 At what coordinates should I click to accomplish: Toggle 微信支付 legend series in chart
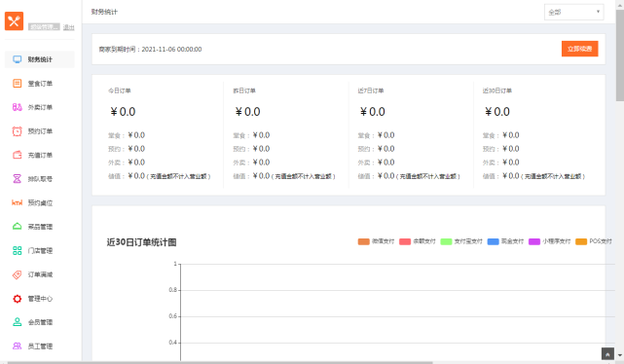pyautogui.click(x=376, y=241)
